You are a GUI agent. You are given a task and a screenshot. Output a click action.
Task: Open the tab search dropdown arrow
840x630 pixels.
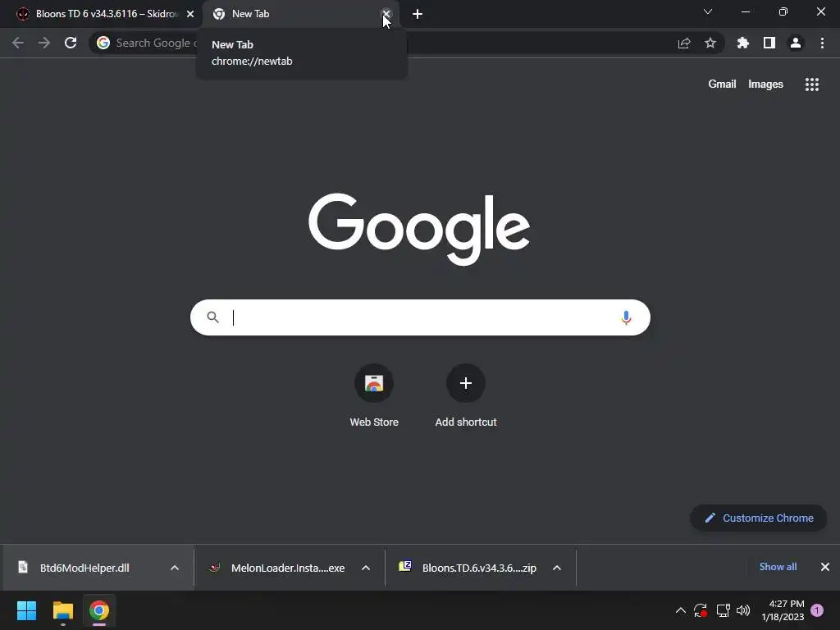[708, 11]
